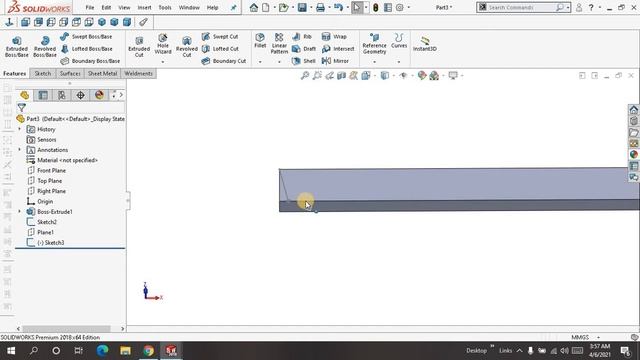Click the Rebuild traffic light icon
Viewport: 640px width, 360px height.
coord(376,7)
